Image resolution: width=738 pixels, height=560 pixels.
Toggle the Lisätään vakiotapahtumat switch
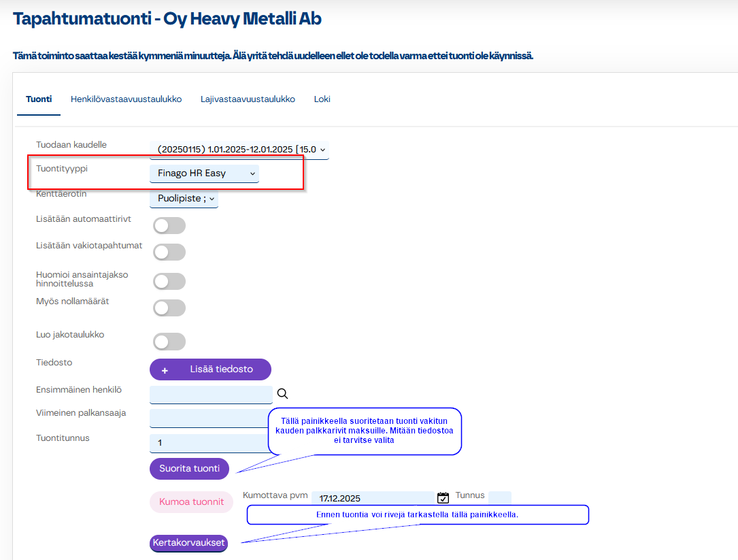[x=169, y=252]
